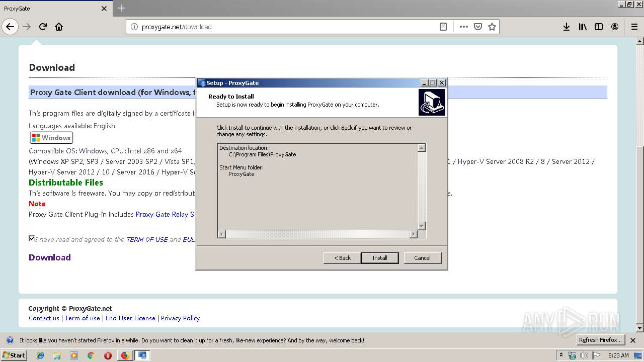Click the Windows platform badge
The image size is (644, 362).
(51, 138)
